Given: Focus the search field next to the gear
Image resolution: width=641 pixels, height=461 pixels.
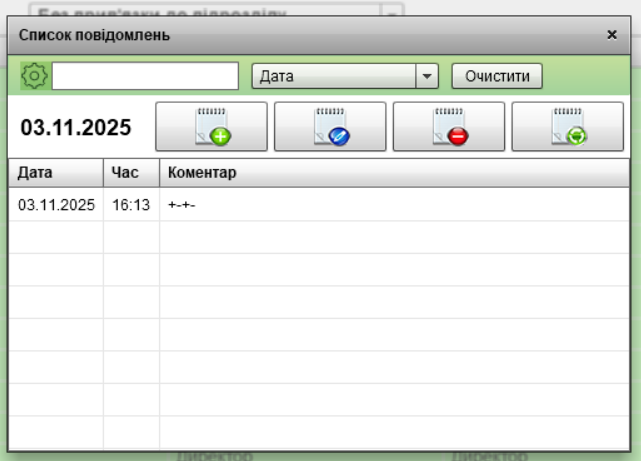Looking at the screenshot, I should tap(145, 76).
